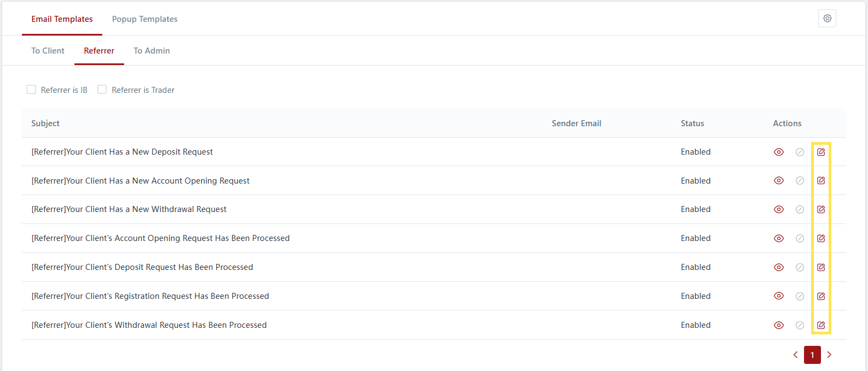
Task: Edit the New Deposit Request template
Action: pyautogui.click(x=821, y=152)
